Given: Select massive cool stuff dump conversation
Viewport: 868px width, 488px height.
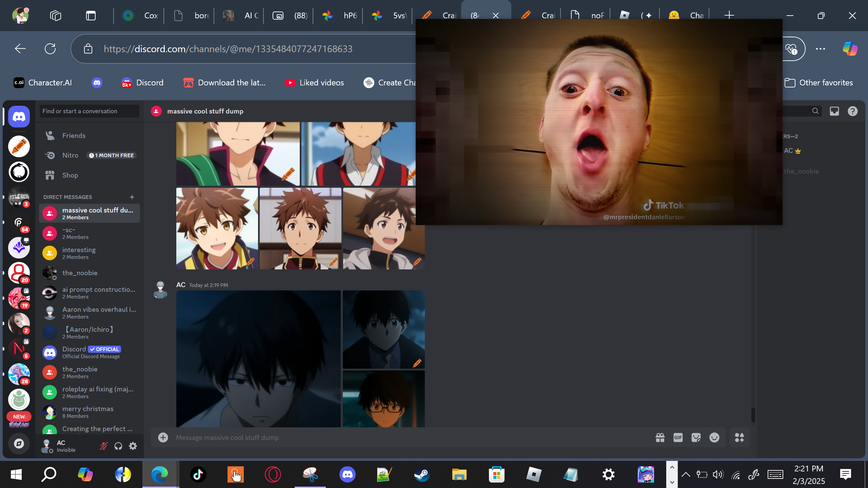Looking at the screenshot, I should click(x=90, y=213).
